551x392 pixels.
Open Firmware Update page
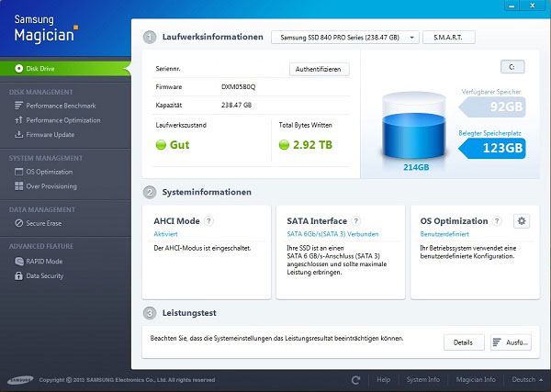[x=51, y=135]
